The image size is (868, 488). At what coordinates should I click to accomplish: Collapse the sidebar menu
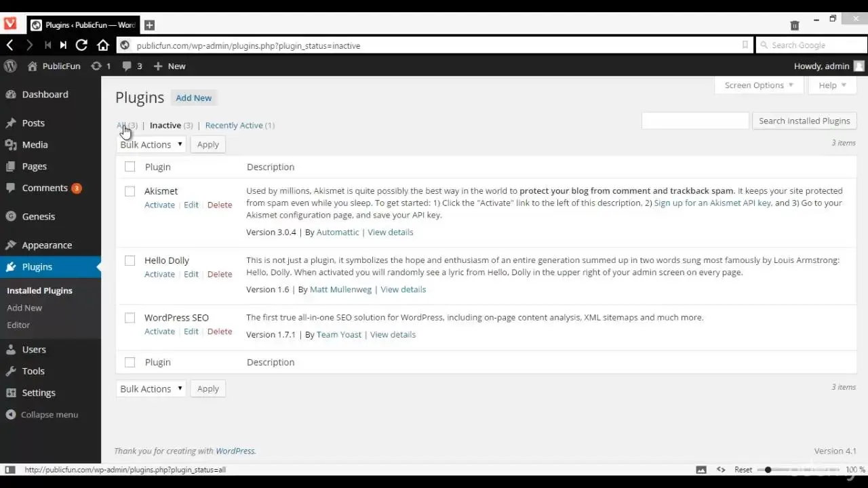coord(42,414)
